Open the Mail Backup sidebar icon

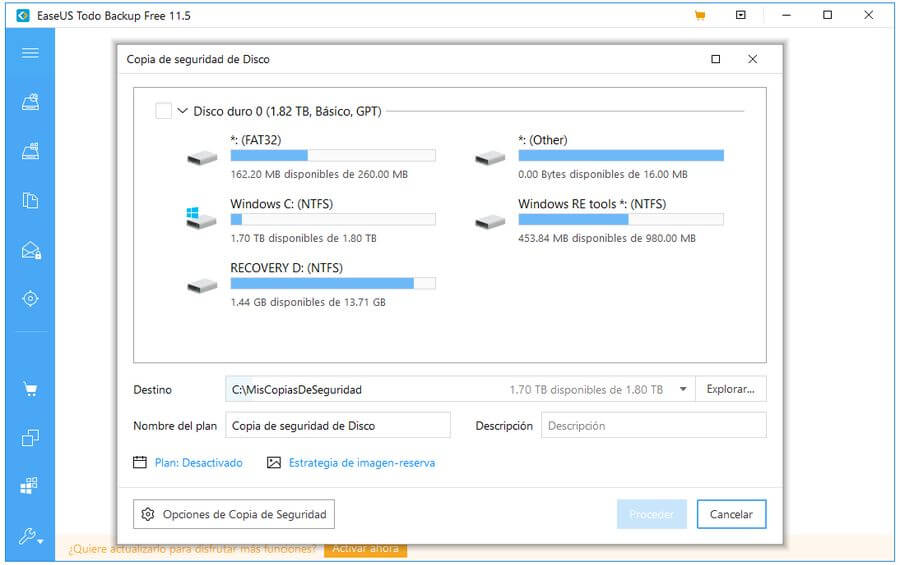(x=30, y=250)
